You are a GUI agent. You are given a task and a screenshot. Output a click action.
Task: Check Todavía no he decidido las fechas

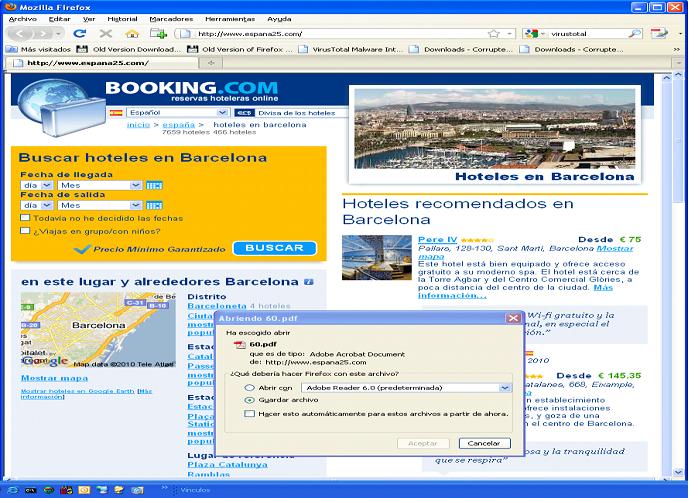pos(25,218)
